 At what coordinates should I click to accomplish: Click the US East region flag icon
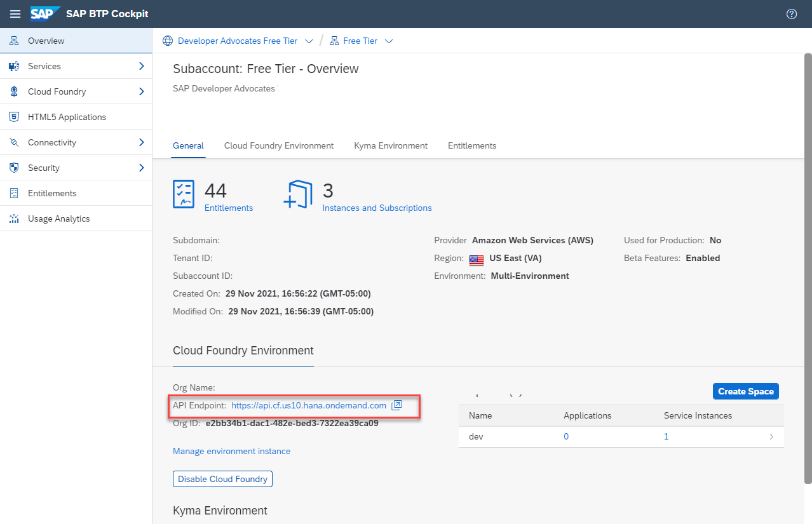coord(476,259)
